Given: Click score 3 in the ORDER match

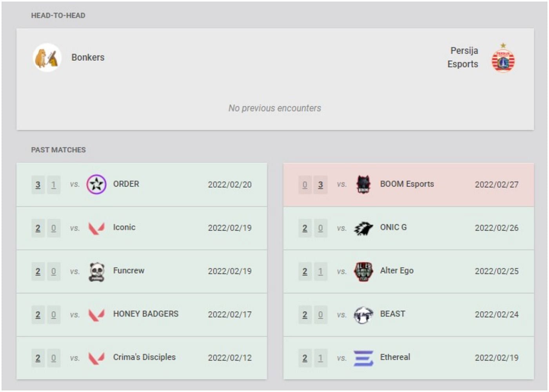Looking at the screenshot, I should (x=38, y=185).
